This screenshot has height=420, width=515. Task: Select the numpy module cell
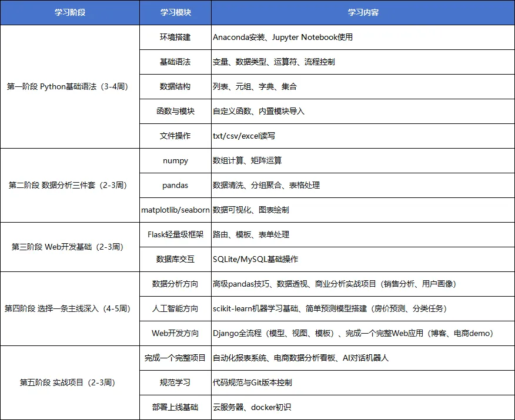(x=175, y=161)
